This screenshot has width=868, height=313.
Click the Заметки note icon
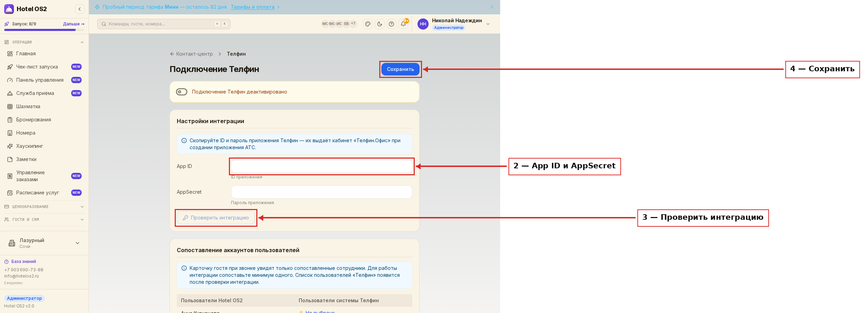(10, 159)
